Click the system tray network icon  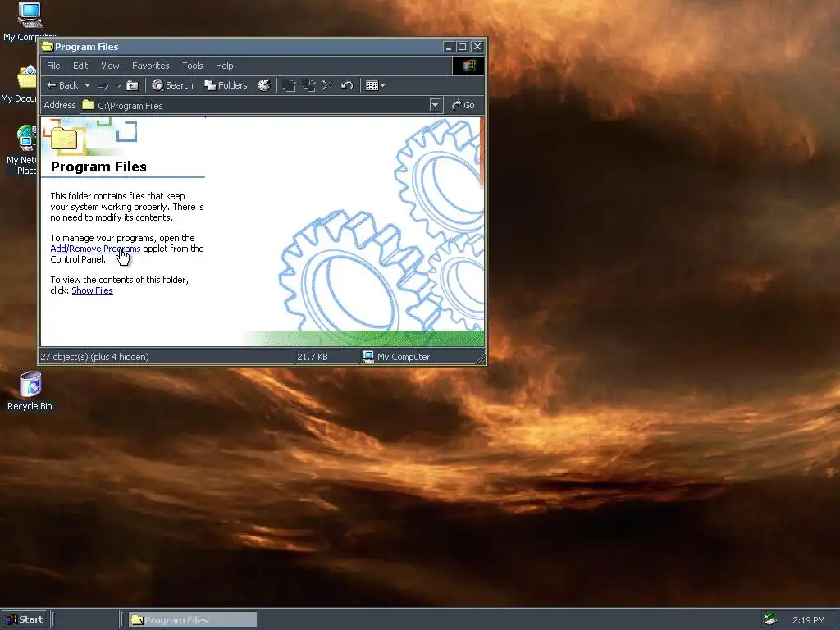tap(770, 619)
